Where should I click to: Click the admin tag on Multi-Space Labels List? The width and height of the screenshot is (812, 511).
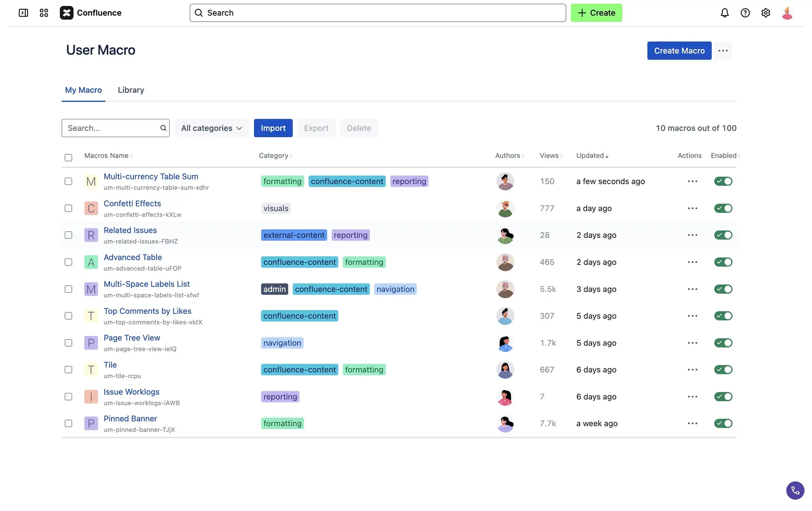pyautogui.click(x=274, y=289)
